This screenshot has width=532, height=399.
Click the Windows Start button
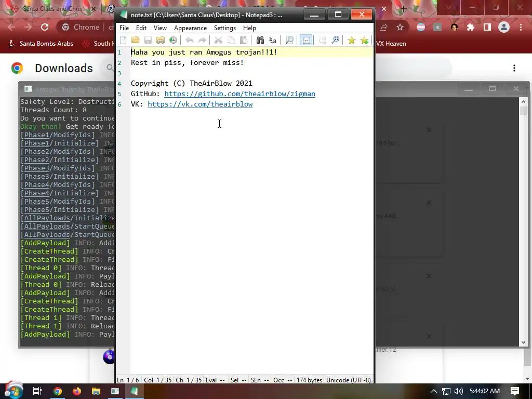click(13, 391)
